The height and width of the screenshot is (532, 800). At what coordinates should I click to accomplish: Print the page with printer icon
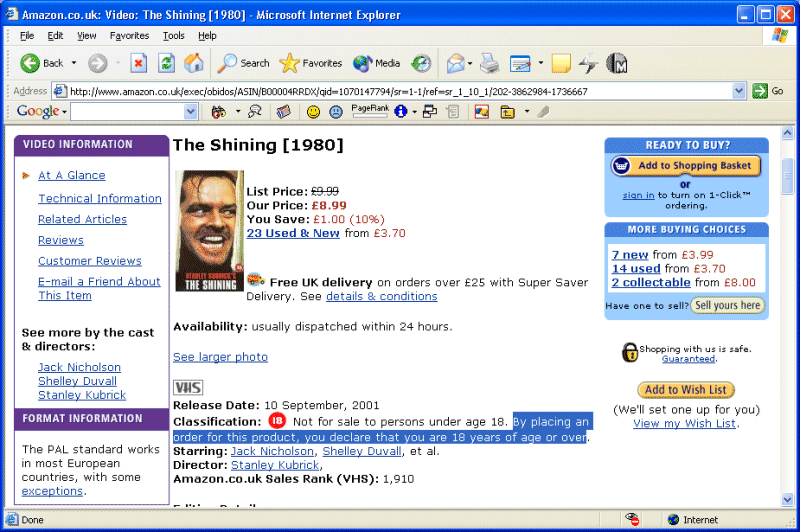[490, 63]
